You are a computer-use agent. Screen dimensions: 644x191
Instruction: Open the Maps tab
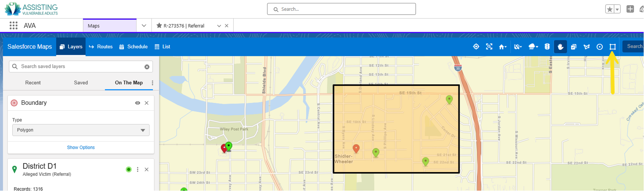(x=110, y=26)
